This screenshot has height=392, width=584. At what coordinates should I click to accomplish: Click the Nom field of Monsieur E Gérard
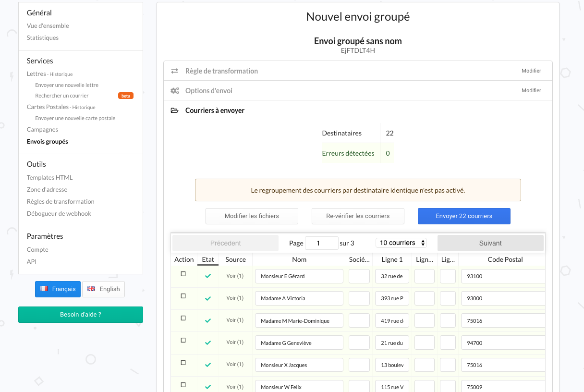click(299, 276)
